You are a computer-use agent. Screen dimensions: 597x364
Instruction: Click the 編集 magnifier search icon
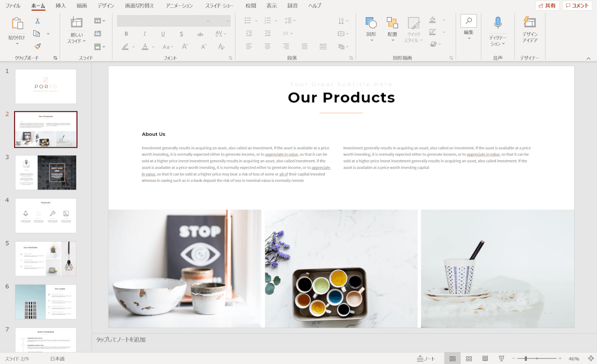[469, 21]
